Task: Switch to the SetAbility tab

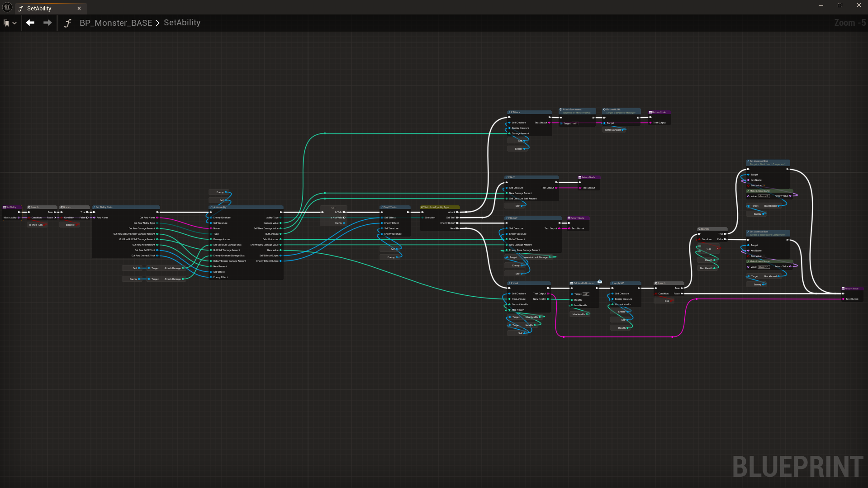Action: 39,8
